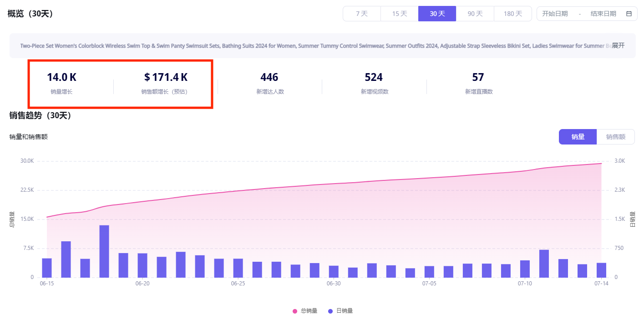This screenshot has height=319, width=644.
Task: Open the calendar icon in date range picker
Action: (629, 14)
